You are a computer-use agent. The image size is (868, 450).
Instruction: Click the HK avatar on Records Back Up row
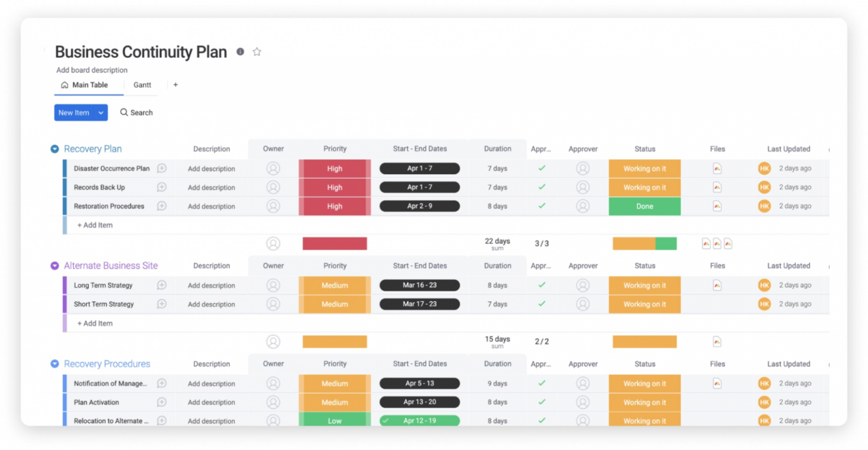click(764, 187)
